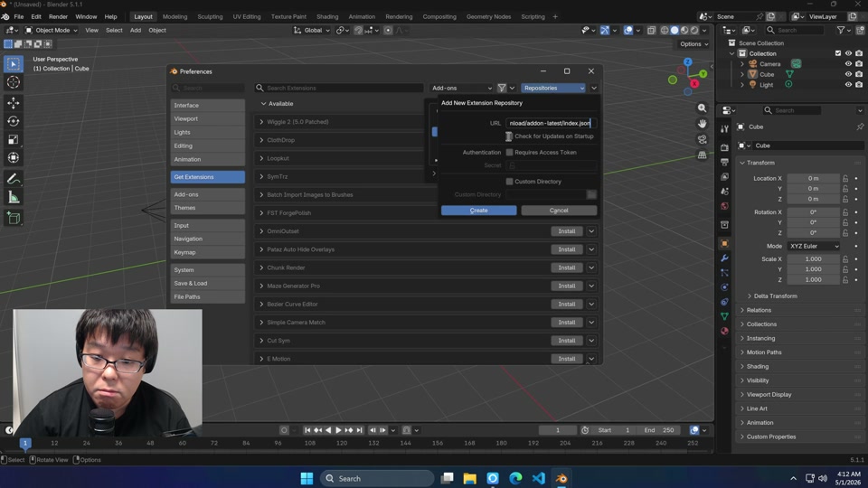Open the Render properties tab icon
868x488 pixels.
724,147
